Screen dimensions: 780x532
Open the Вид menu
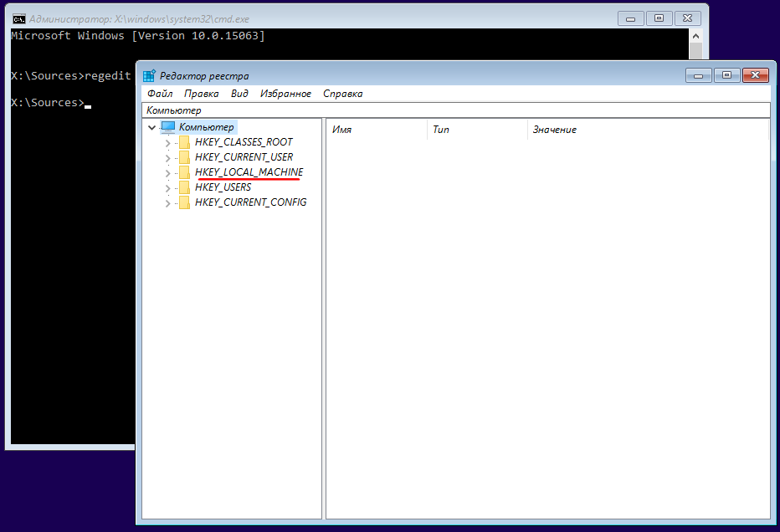click(x=239, y=94)
